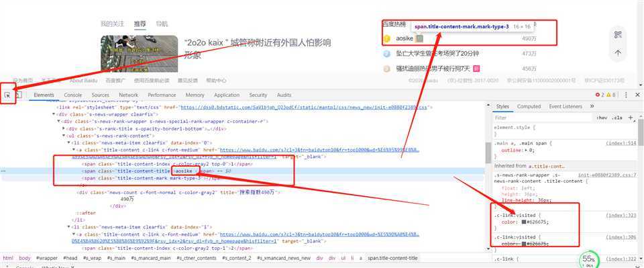The height and width of the screenshot is (268, 644).
Task: Switch to the Console tab
Action: [x=72, y=95]
